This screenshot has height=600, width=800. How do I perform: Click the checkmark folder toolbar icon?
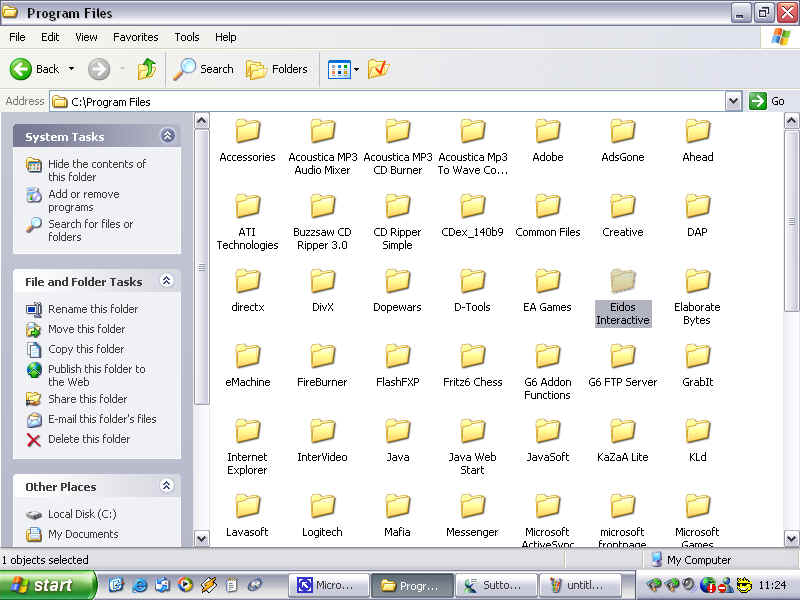coord(379,69)
